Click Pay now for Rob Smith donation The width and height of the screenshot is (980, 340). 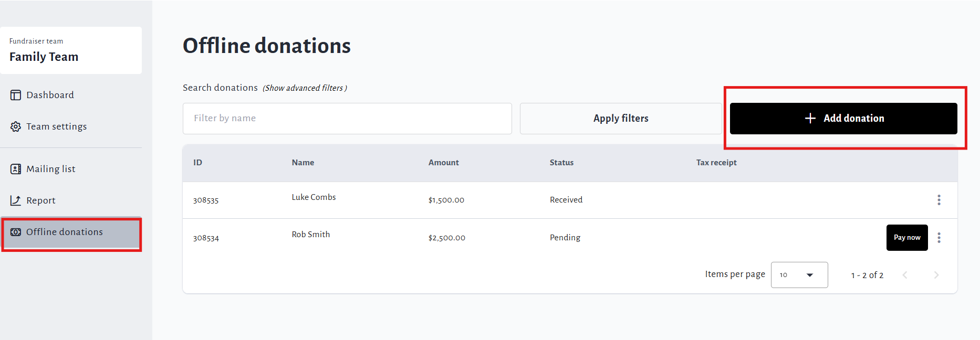click(x=906, y=238)
